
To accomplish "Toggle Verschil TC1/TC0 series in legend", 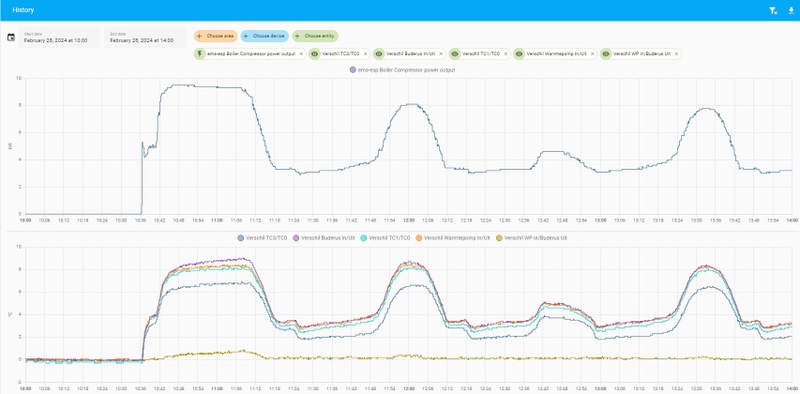I will [385, 238].
